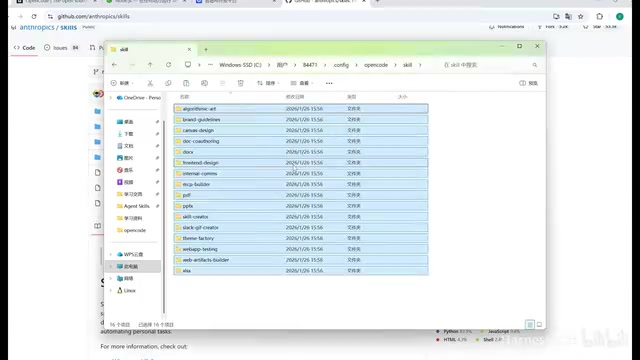Jump to opencode in breadcrumb path
Screen dimensions: 640x360
(x=376, y=65)
